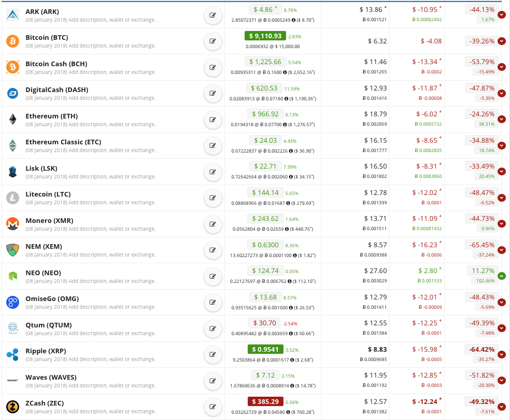Click the Ethereum (ETH) diamond logo
The height and width of the screenshot is (420, 510).
tap(13, 119)
